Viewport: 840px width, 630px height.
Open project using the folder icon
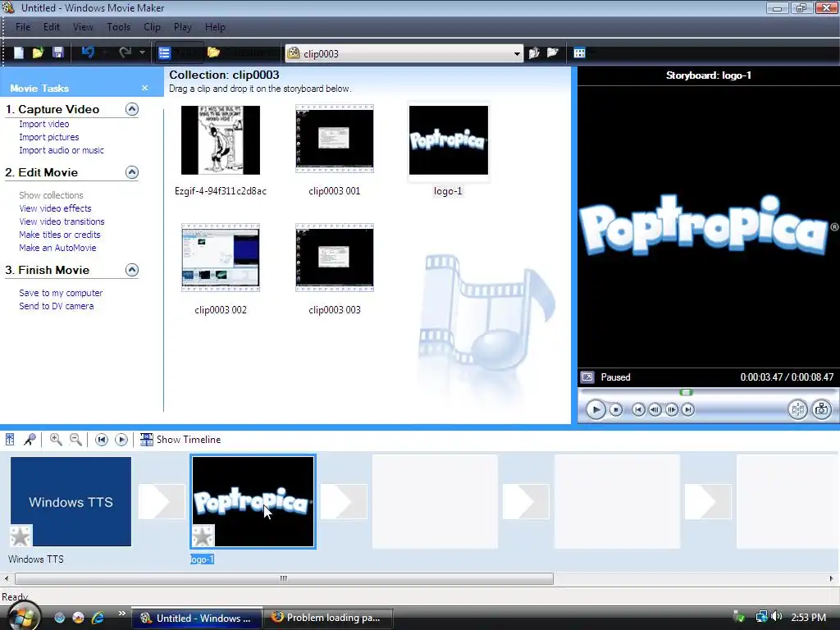[38, 52]
